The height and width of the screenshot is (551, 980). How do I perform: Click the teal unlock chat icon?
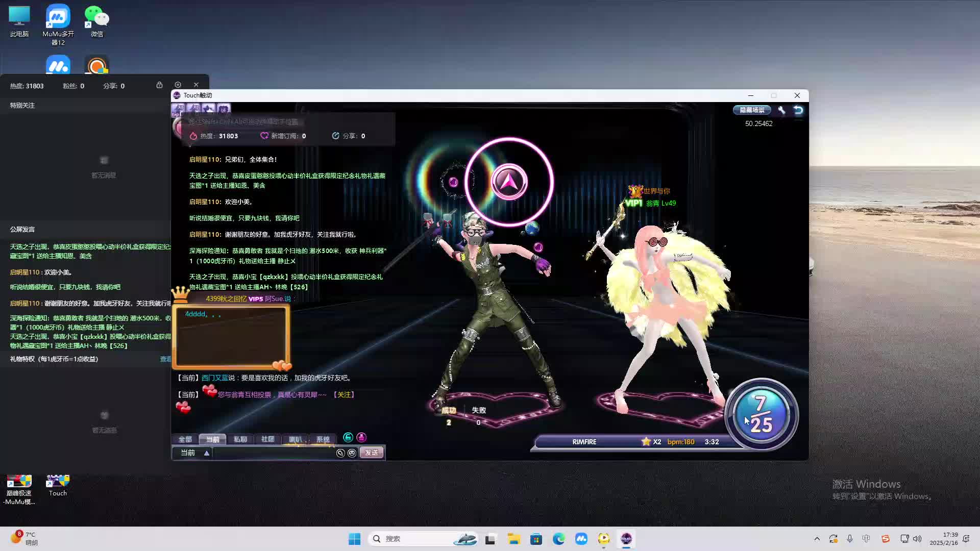(x=348, y=438)
